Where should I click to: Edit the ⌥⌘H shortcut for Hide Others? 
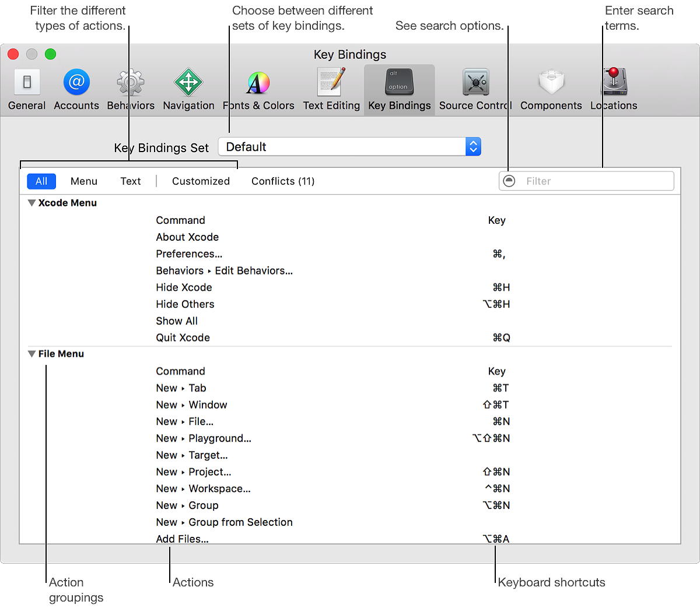496,304
